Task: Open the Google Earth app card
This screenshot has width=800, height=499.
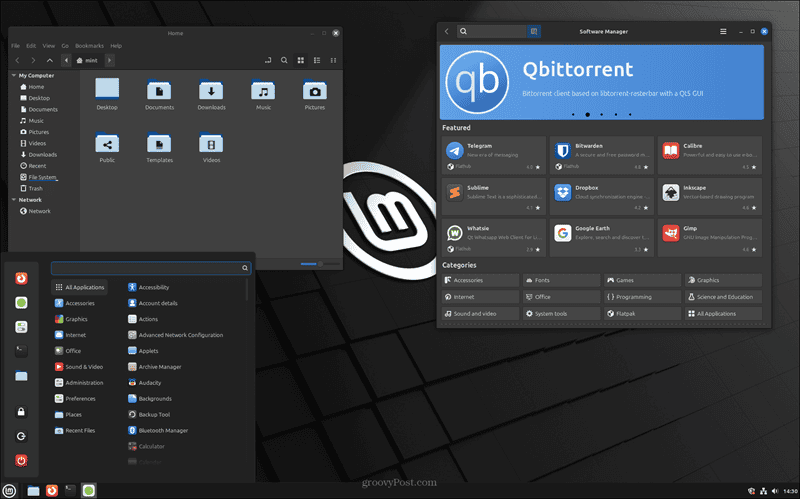Action: click(x=602, y=238)
